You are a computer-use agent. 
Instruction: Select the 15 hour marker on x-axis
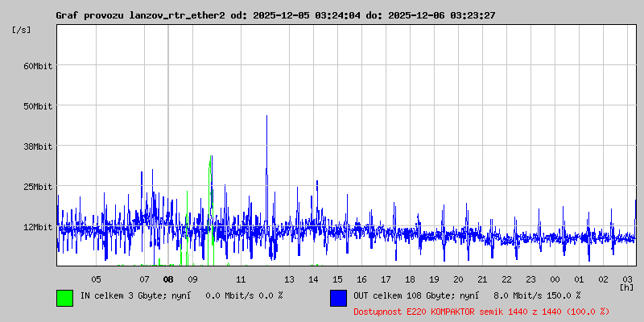(337, 279)
